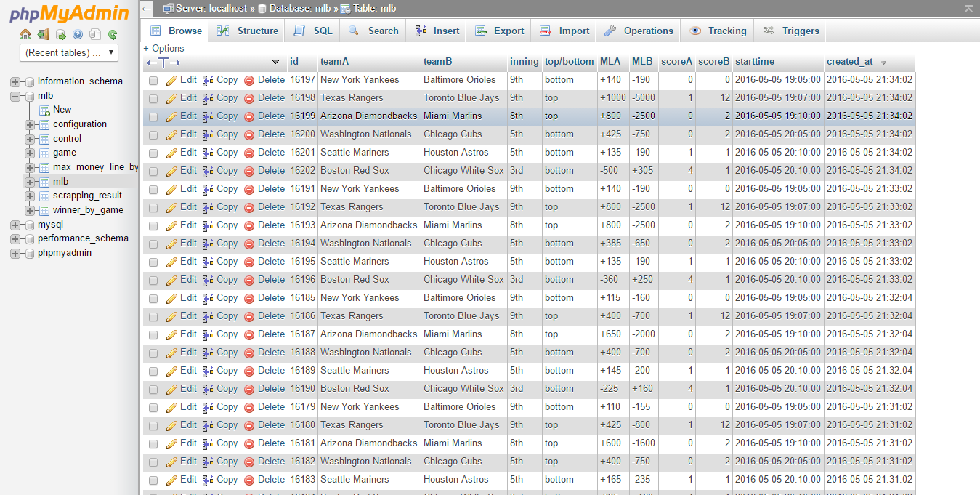Collapse the mlb database tree node
This screenshot has width=980, height=495.
tap(15, 96)
